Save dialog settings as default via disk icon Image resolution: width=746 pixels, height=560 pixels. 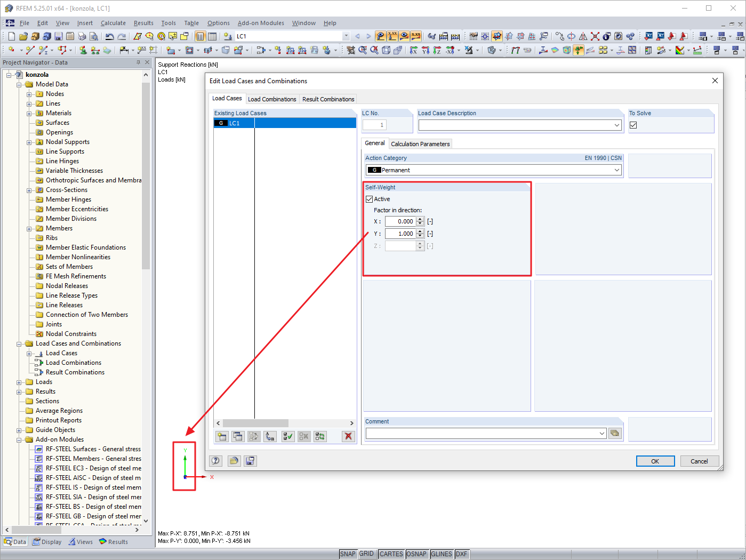[250, 461]
